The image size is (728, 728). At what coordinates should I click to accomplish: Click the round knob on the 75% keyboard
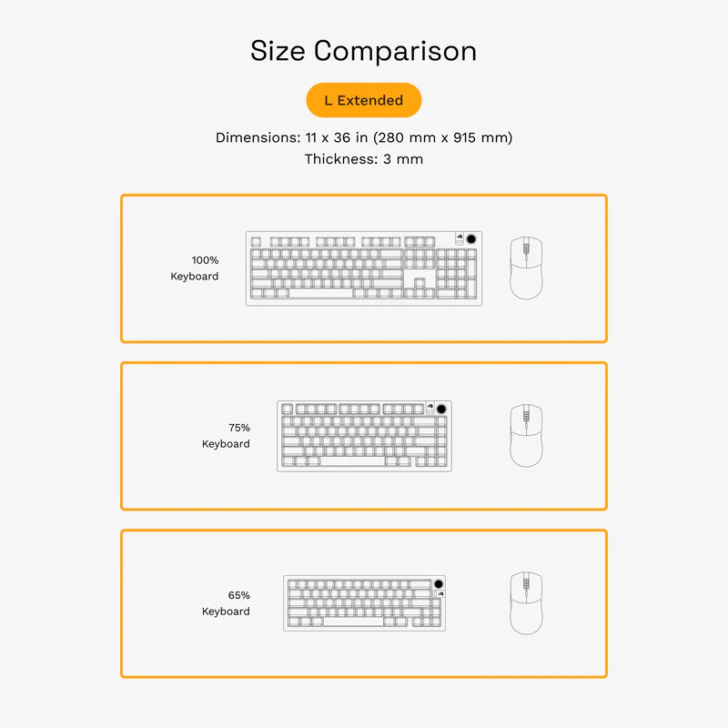(x=442, y=409)
